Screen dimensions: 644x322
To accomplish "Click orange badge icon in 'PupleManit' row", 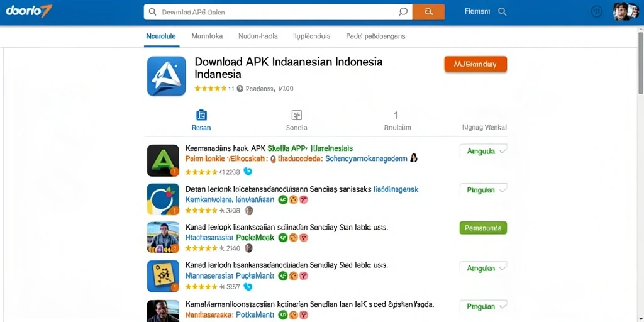I will pos(293,276).
